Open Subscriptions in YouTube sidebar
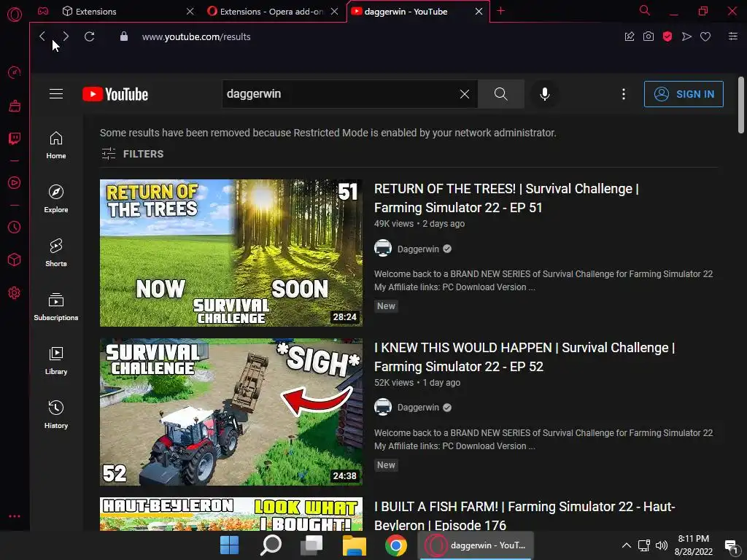The image size is (747, 560). [56, 307]
